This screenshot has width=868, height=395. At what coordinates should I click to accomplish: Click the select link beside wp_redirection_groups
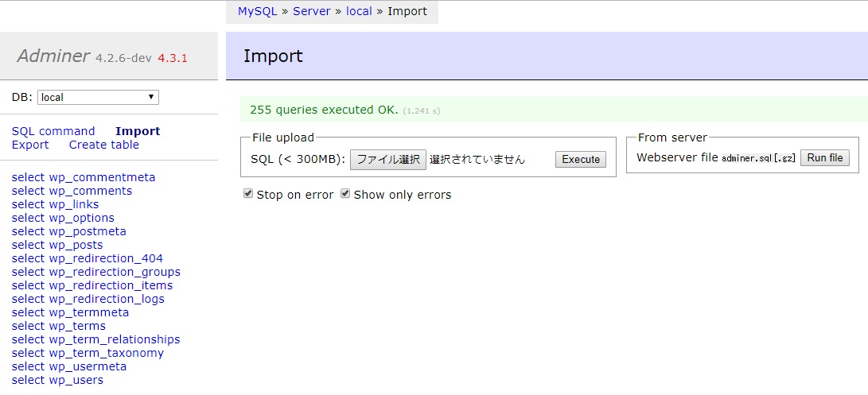(x=28, y=272)
